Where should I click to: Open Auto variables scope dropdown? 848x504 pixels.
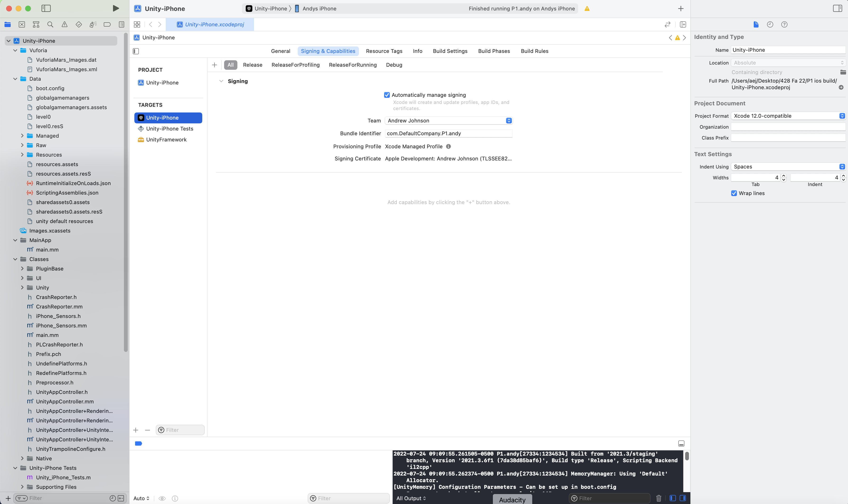(141, 498)
